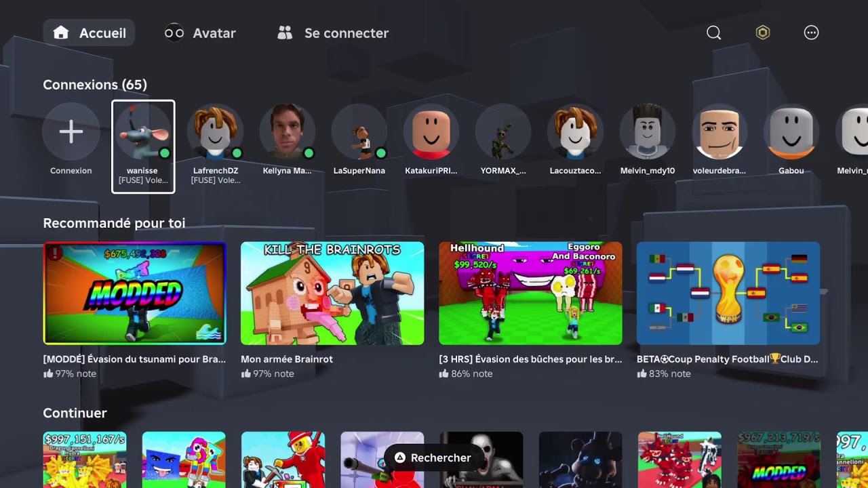Select the Kellyna Ma... connection avatar
Image resolution: width=868 pixels, height=488 pixels.
[287, 131]
